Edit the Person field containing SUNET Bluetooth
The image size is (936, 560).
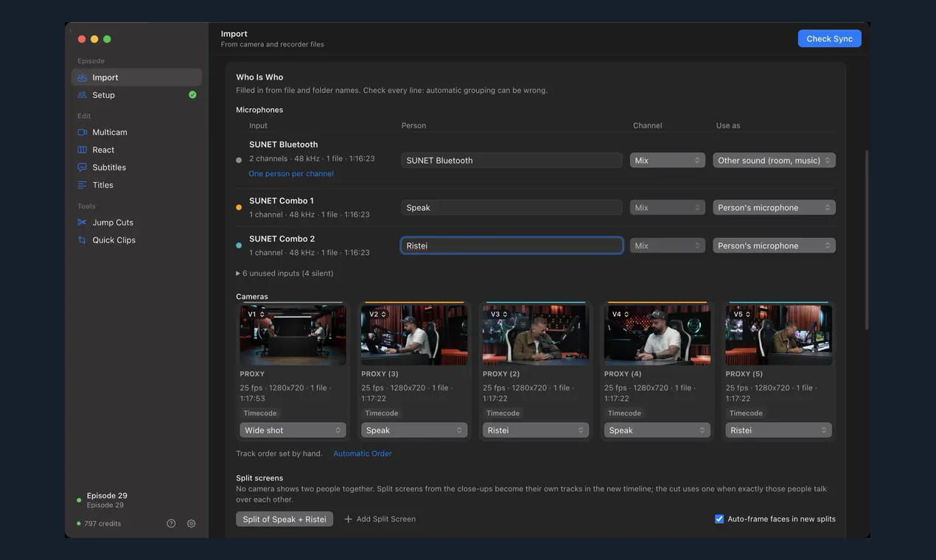click(512, 161)
